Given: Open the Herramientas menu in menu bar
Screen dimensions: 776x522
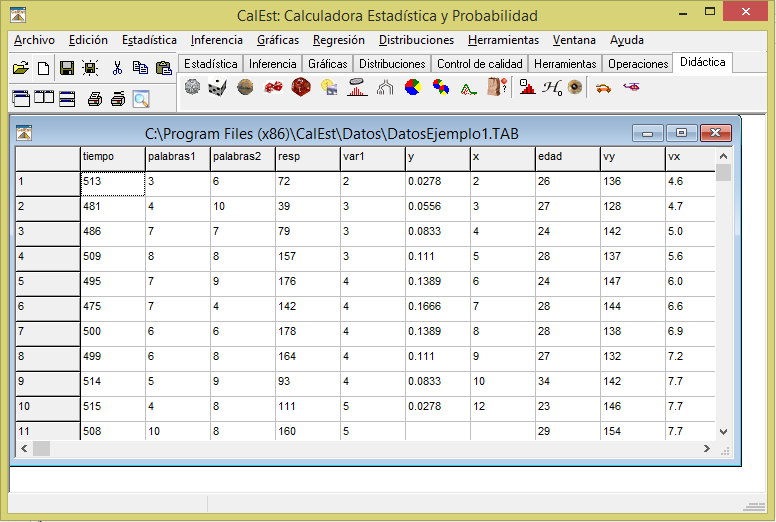Looking at the screenshot, I should [503, 40].
